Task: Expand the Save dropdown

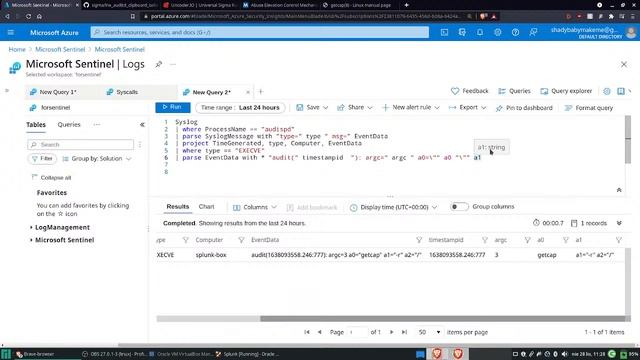Action: tap(325, 108)
